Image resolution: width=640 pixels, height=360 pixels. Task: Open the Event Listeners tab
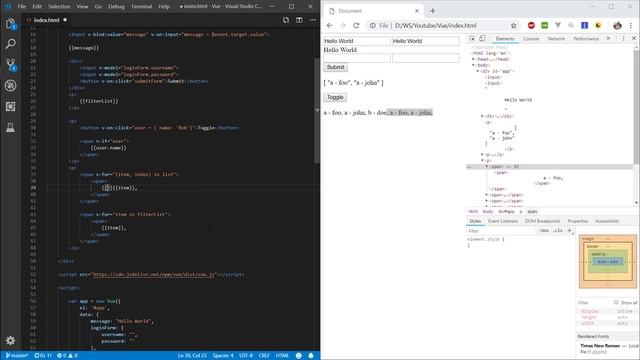click(503, 221)
